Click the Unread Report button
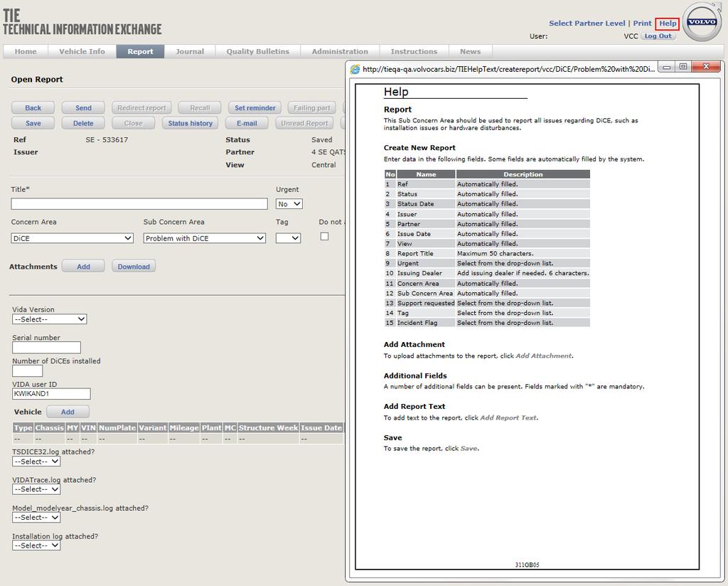 tap(304, 123)
